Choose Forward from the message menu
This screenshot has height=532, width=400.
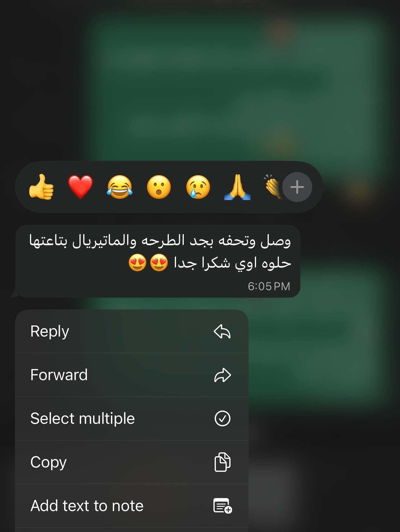click(x=132, y=375)
